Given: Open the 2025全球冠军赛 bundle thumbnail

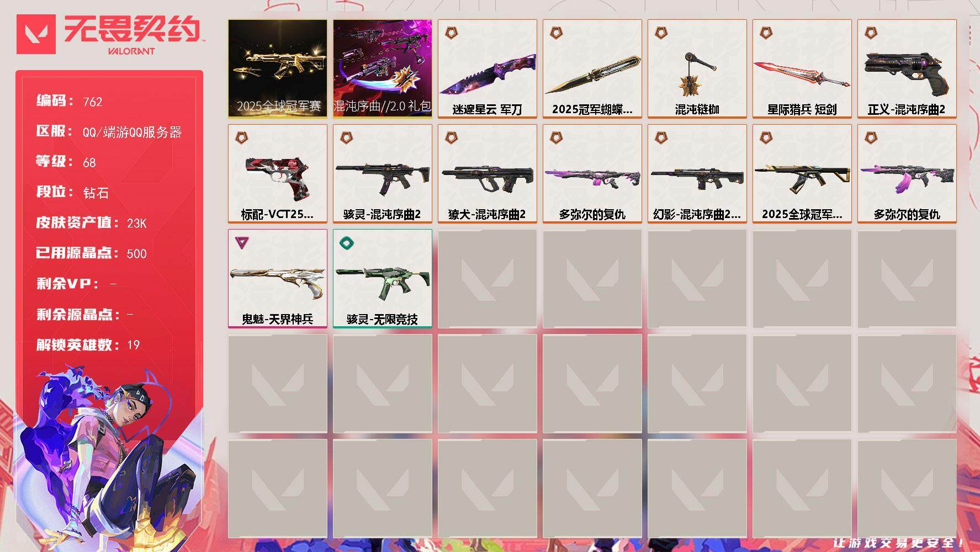Looking at the screenshot, I should click(x=278, y=68).
